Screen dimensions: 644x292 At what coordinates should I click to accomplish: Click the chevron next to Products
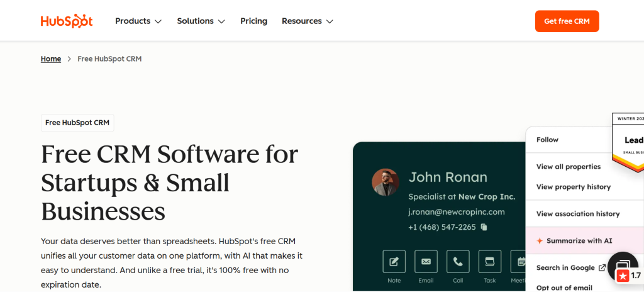158,21
